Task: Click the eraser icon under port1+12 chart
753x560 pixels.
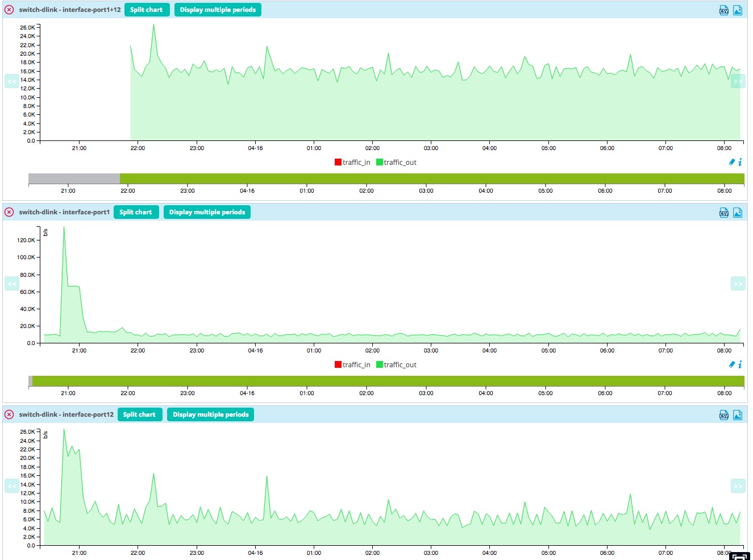Action: tap(731, 162)
